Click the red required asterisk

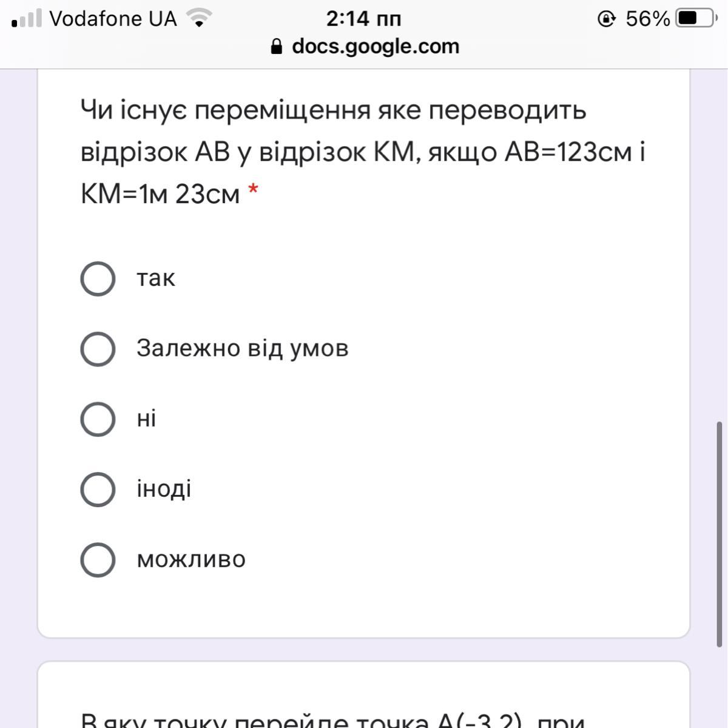click(x=254, y=191)
